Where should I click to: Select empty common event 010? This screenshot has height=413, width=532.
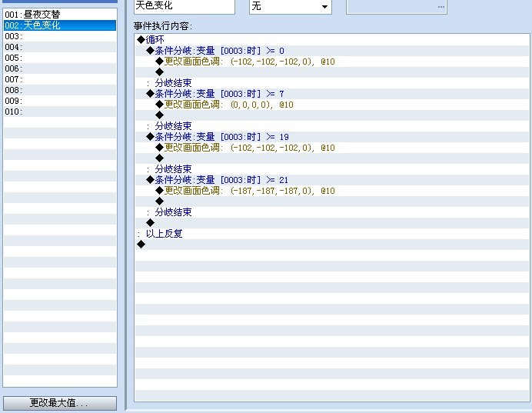tap(60, 112)
